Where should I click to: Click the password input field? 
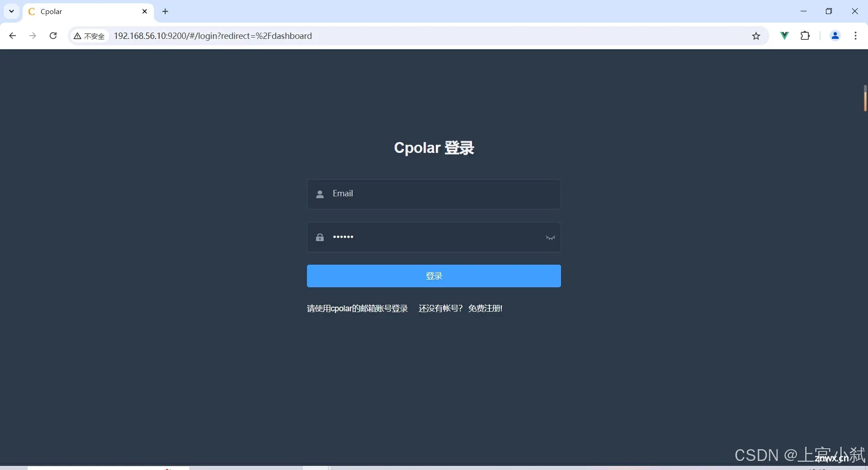(434, 237)
